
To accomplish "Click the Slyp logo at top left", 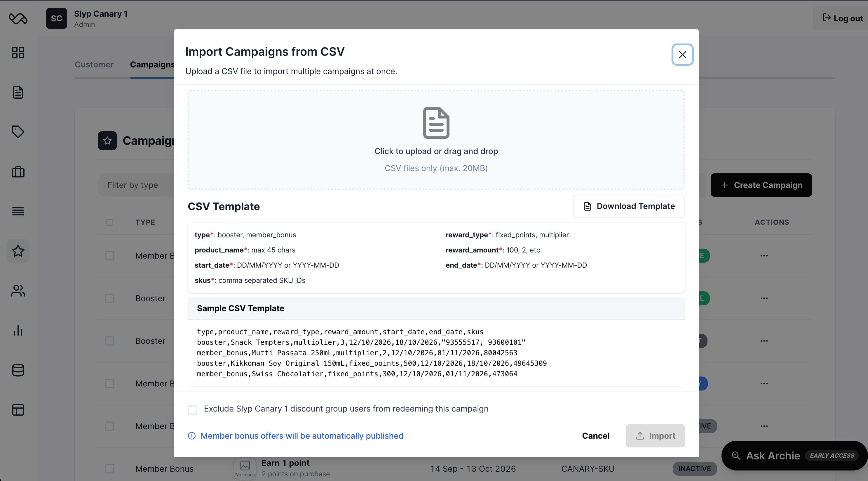I will (18, 18).
